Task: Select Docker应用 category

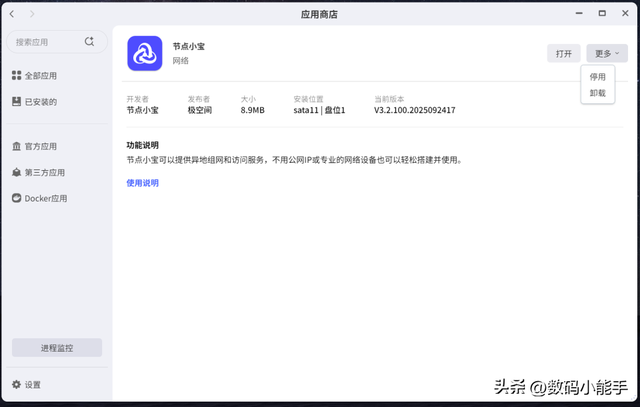Action: click(x=46, y=198)
